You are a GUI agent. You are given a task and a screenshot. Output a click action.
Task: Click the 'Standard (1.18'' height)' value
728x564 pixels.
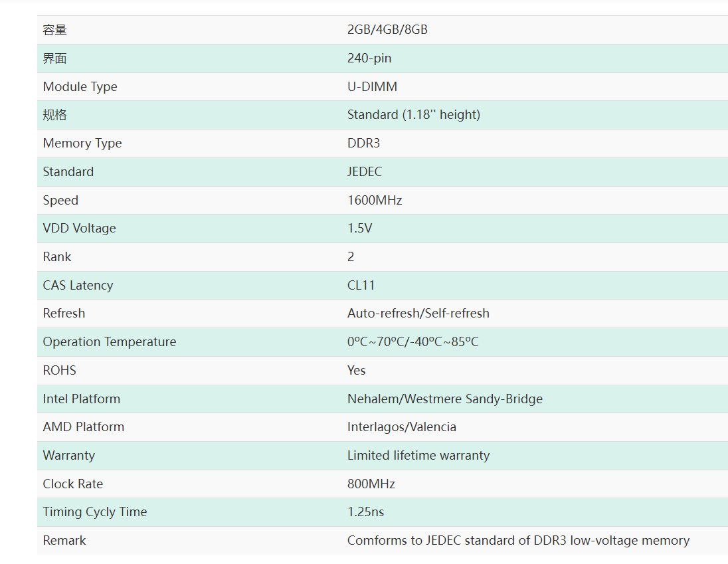(x=414, y=115)
